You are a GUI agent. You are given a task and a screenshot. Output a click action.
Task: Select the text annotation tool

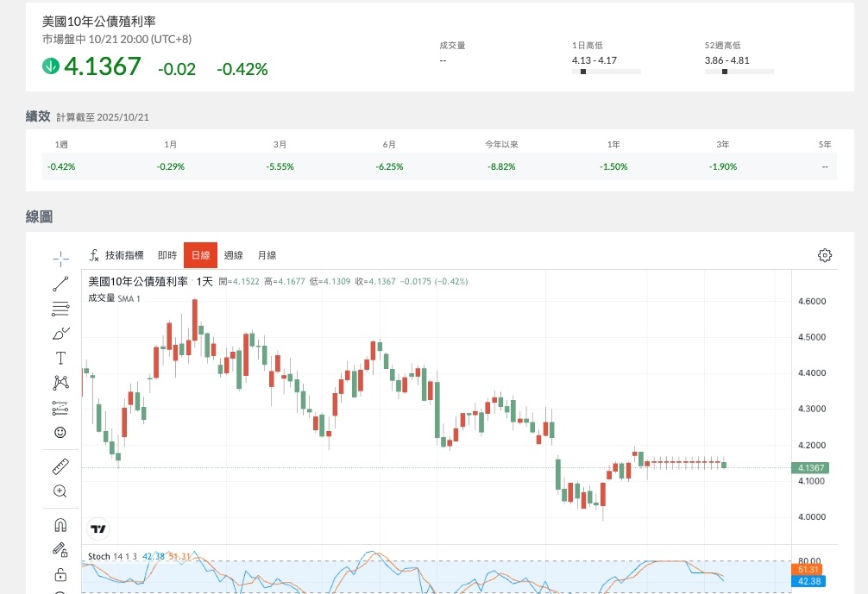click(60, 358)
